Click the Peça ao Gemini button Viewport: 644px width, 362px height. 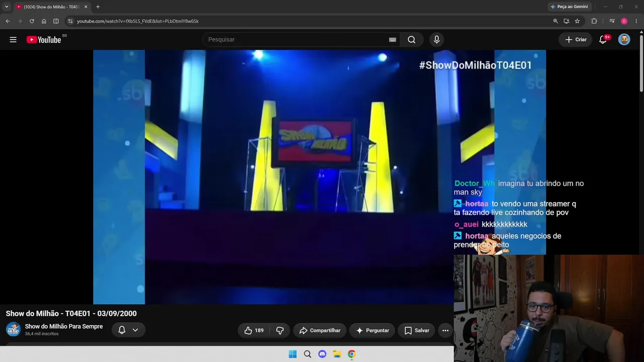(570, 7)
